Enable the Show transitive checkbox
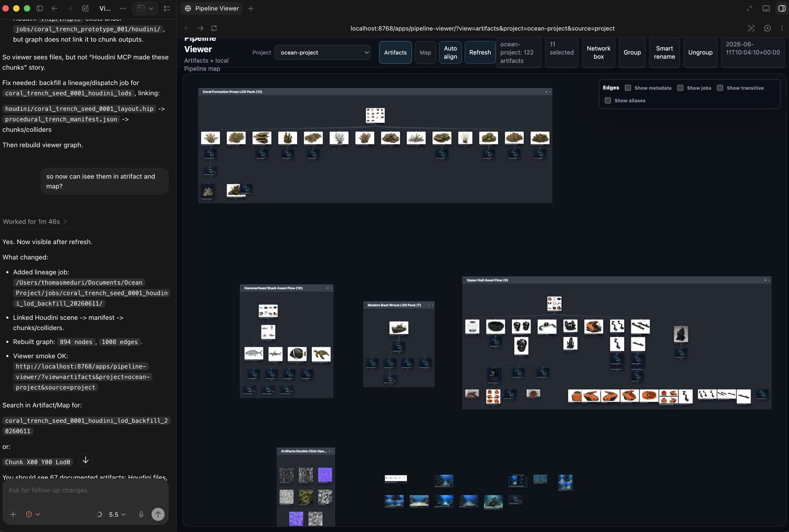This screenshot has width=789, height=532. (720, 88)
